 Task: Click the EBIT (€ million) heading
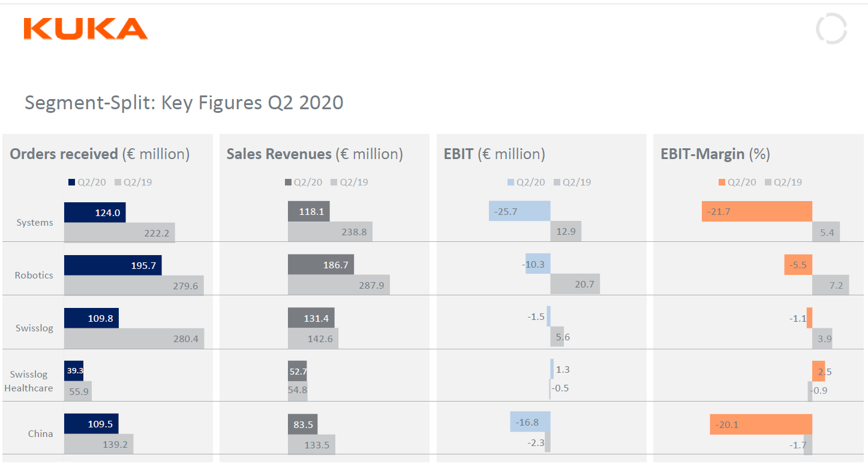point(494,154)
